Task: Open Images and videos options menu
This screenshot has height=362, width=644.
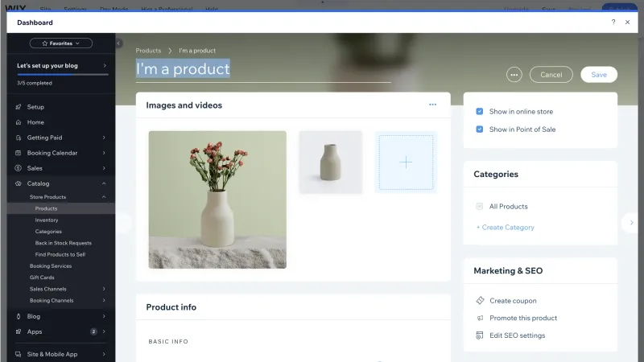Action: pos(432,105)
